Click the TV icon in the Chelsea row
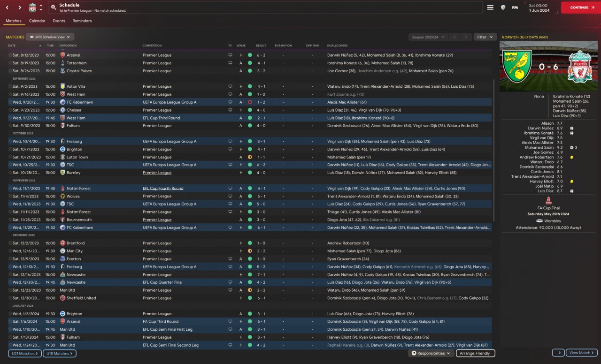The width and height of the screenshot is (601, 364). coord(230,110)
